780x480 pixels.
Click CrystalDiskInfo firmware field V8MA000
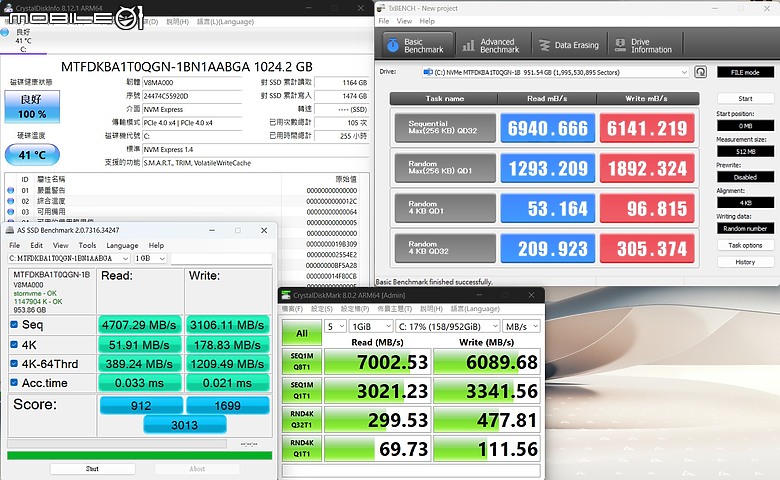(192, 83)
